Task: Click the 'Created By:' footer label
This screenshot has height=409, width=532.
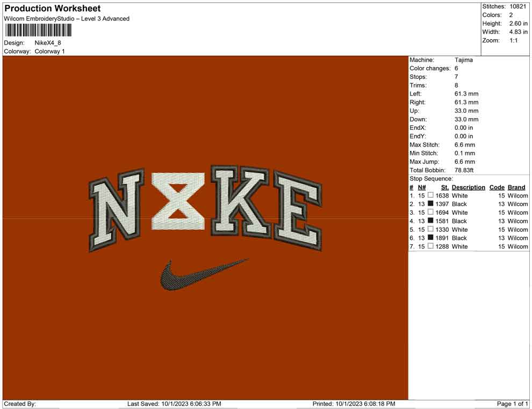Action: [20, 404]
